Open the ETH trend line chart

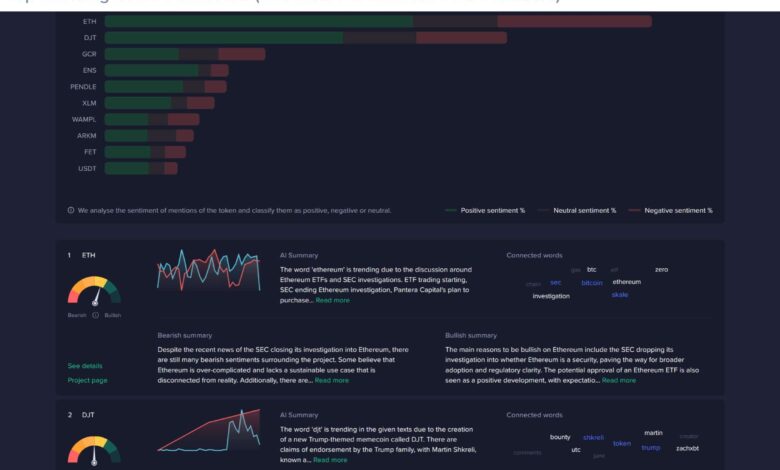[208, 270]
